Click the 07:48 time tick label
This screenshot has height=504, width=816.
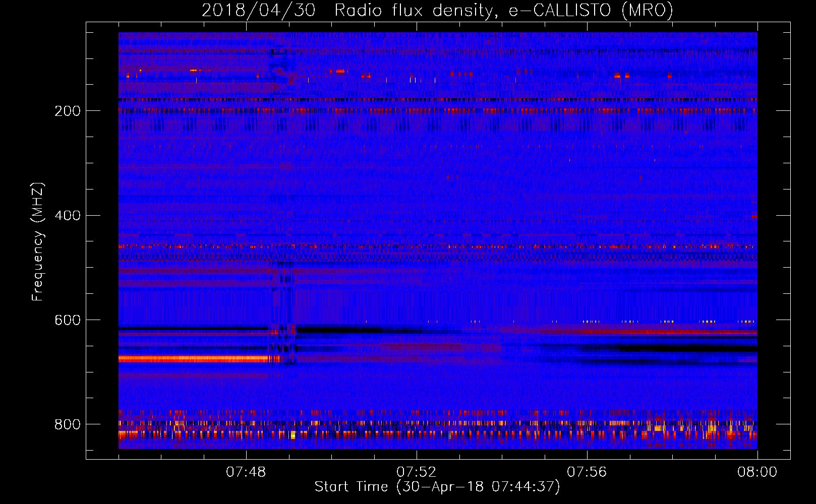[246, 472]
